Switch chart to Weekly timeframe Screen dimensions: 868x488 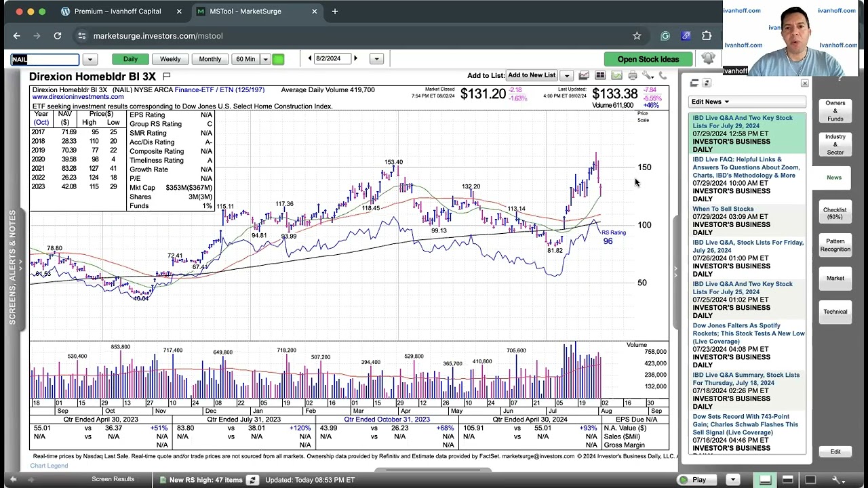[x=170, y=59]
